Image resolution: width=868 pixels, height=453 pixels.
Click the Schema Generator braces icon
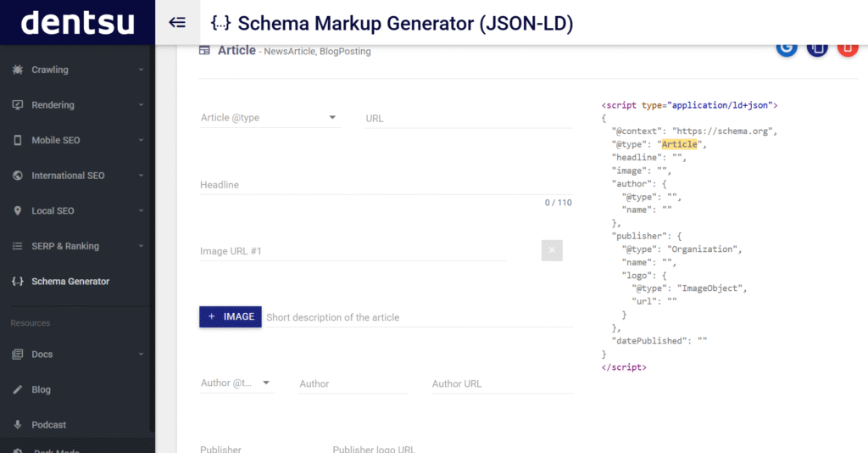point(18,282)
